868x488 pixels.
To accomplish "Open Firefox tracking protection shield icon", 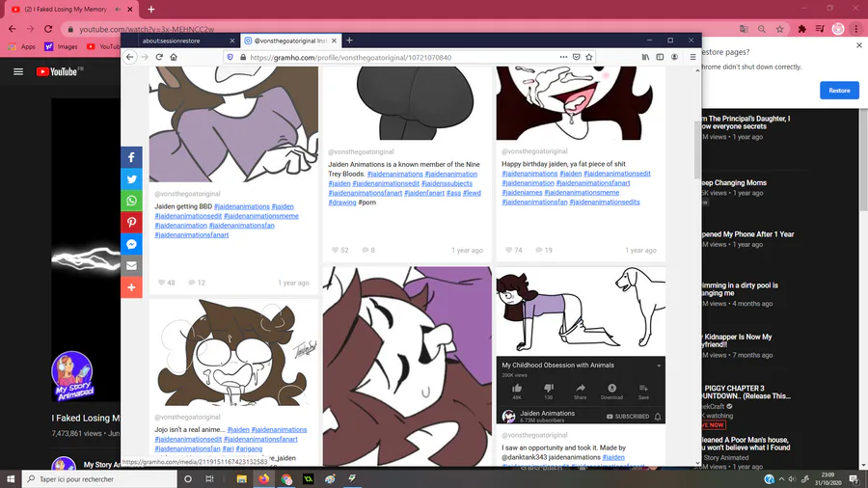I will (x=231, y=57).
